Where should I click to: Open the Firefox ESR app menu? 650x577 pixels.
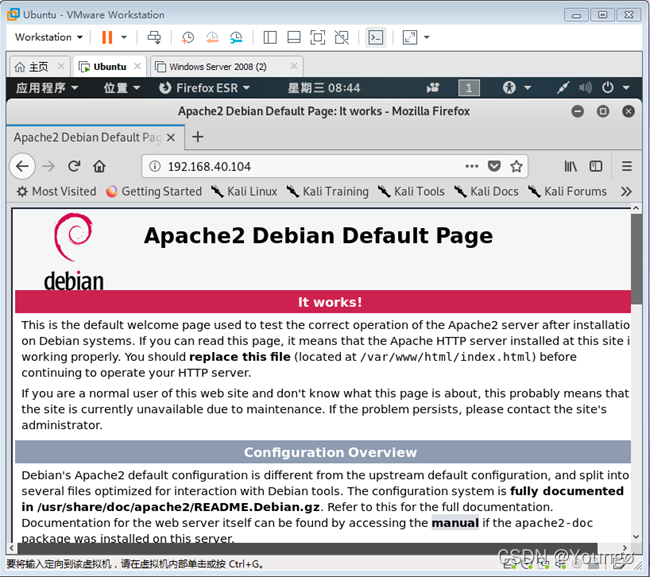205,88
